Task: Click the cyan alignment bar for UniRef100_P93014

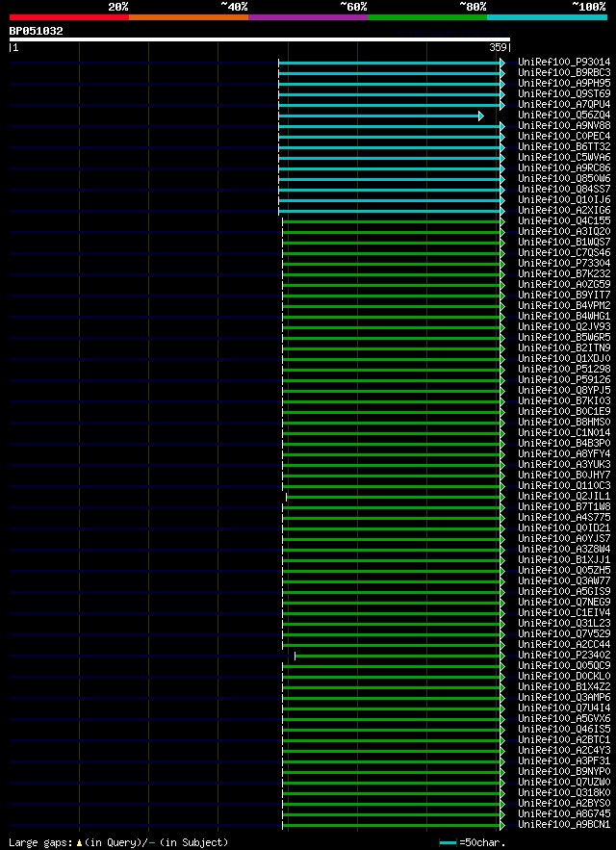Action: tap(392, 63)
